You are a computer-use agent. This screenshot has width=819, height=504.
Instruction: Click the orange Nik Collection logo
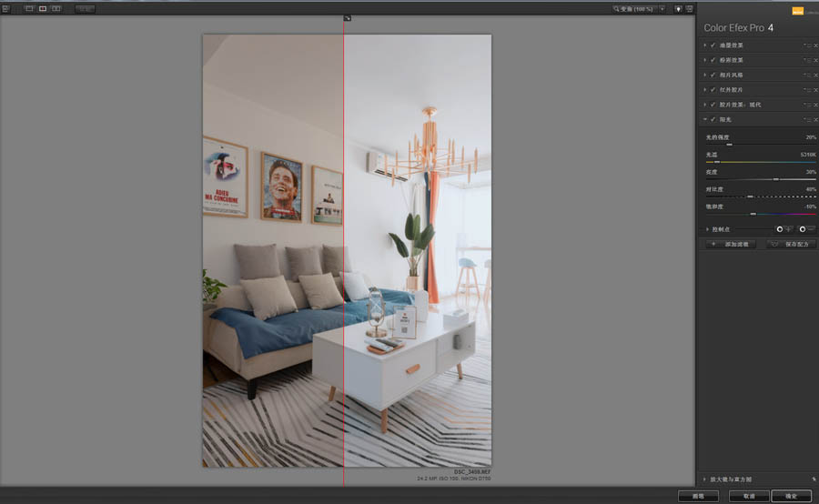pyautogui.click(x=797, y=11)
